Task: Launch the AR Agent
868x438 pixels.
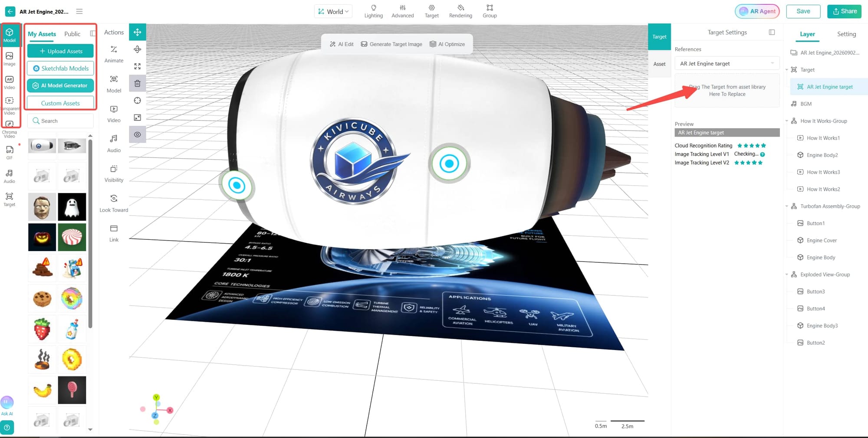Action: coord(757,11)
